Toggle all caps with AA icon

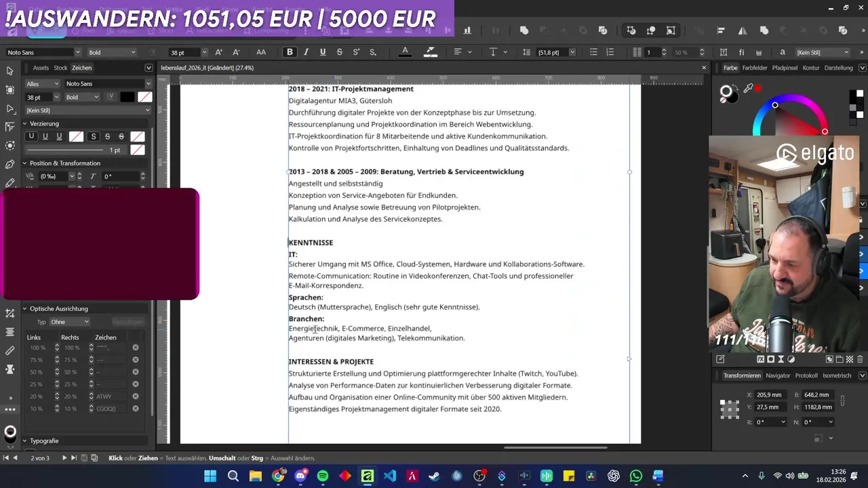pos(261,52)
